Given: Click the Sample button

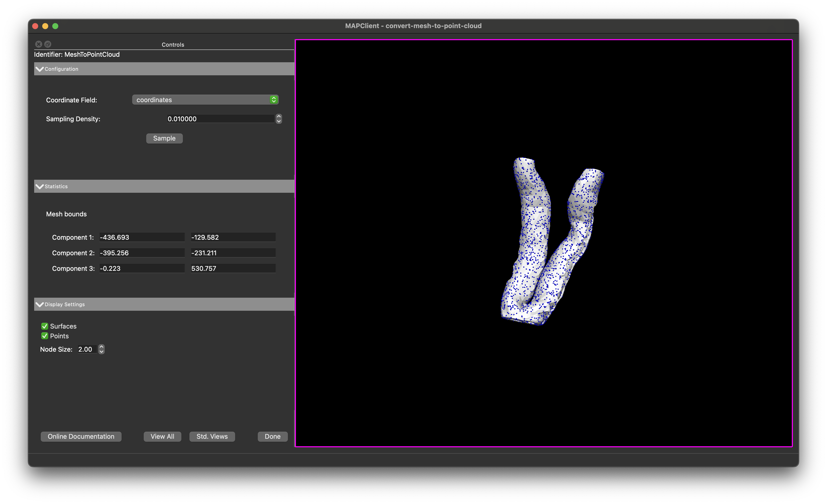Looking at the screenshot, I should (x=165, y=139).
